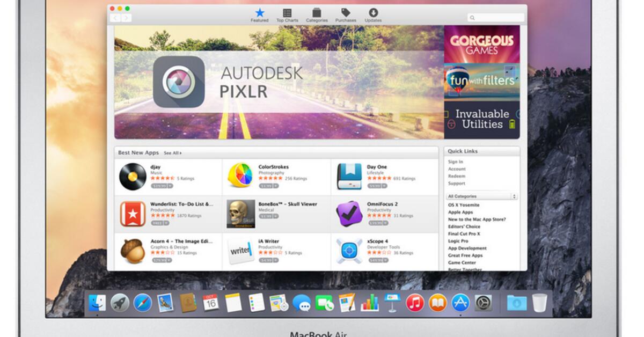Open the Acorn 4 acorn app icon
Screen dimensions: 644x337
point(133,251)
